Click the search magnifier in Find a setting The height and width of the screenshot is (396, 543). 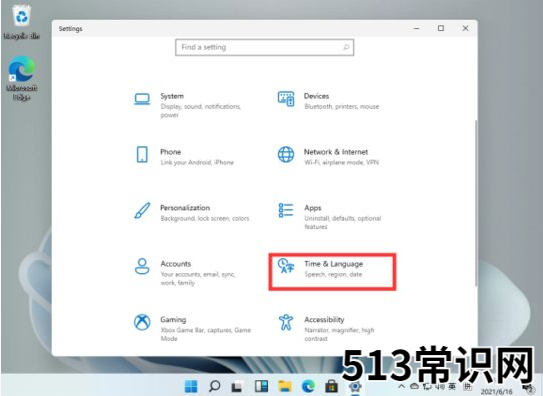click(x=346, y=47)
